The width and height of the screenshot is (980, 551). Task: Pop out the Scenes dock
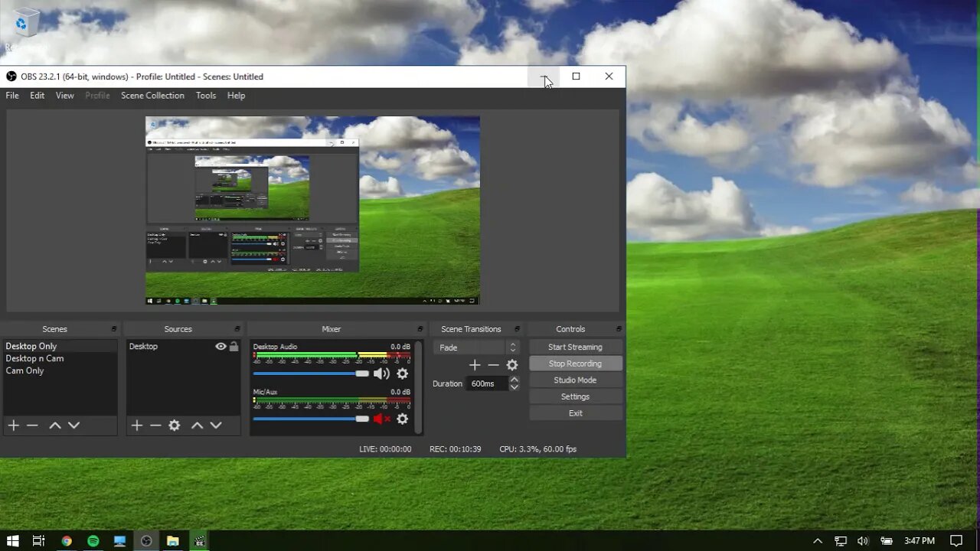click(114, 329)
